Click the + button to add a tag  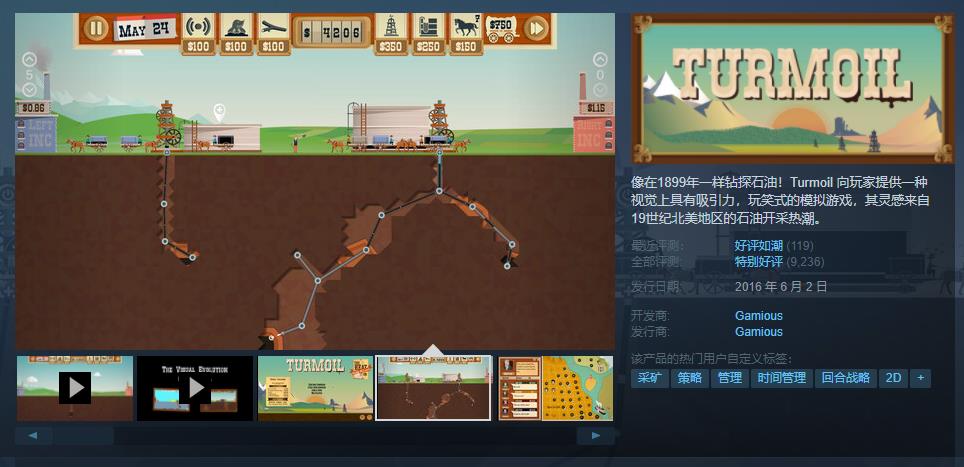click(920, 378)
